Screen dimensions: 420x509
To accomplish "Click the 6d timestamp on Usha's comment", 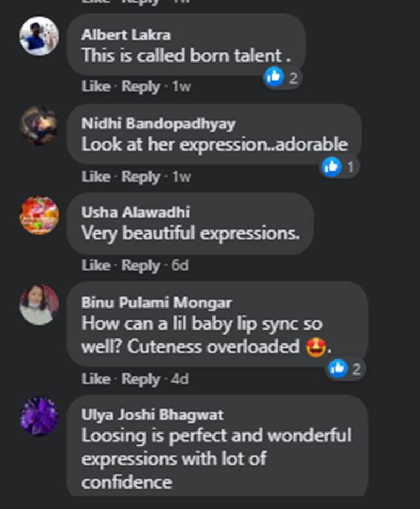I will 180,266.
